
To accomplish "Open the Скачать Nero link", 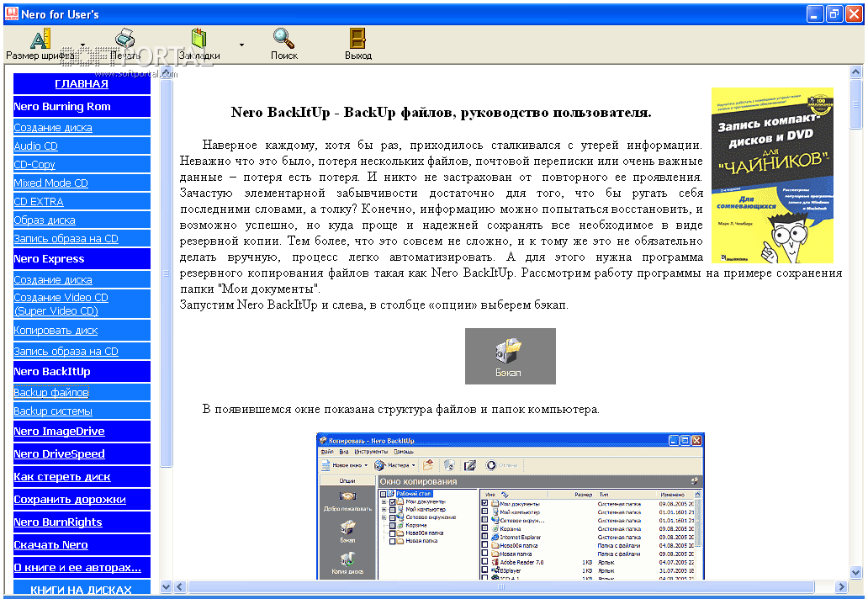I will tap(51, 545).
